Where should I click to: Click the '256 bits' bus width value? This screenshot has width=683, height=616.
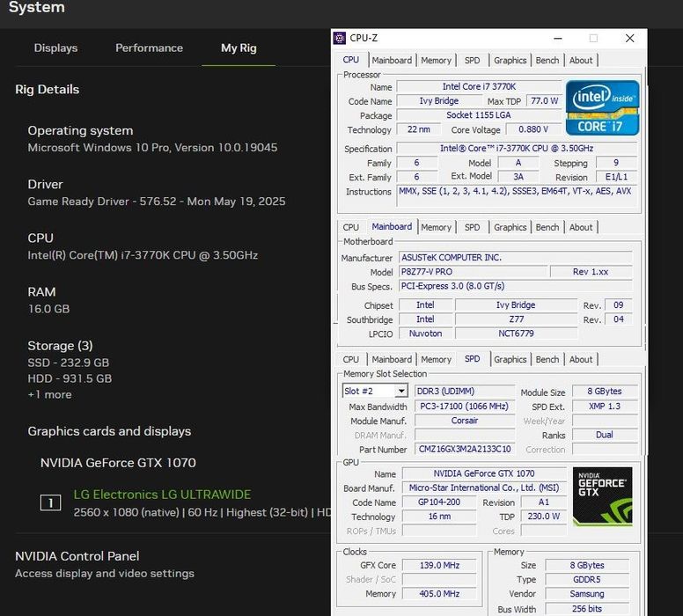point(587,609)
